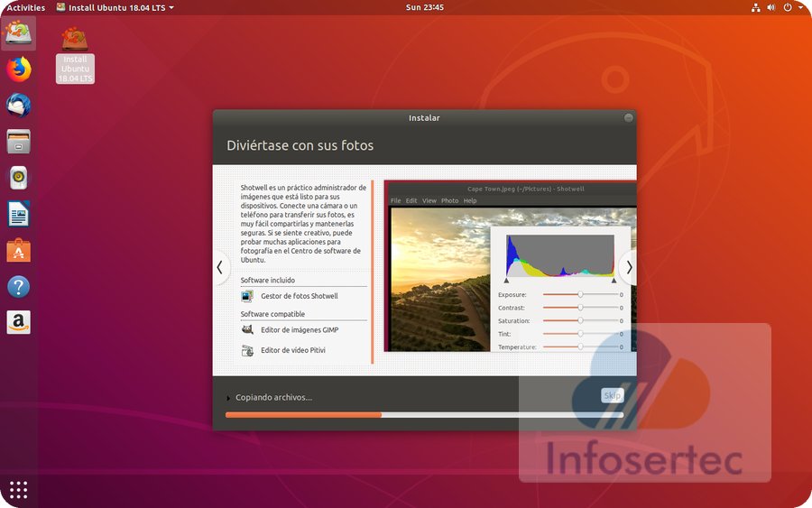812x508 pixels.
Task: Open Firefox from the dock
Action: click(18, 69)
